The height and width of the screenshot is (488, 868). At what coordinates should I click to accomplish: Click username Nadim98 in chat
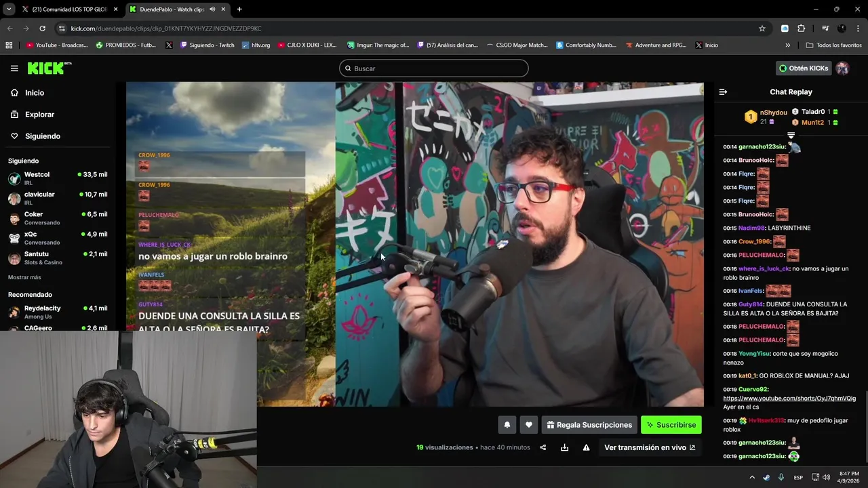point(751,228)
